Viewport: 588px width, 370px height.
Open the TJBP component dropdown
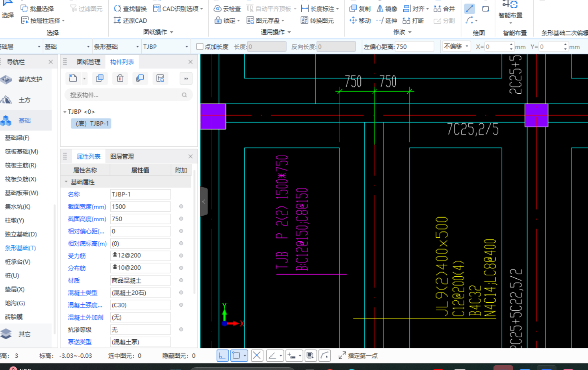165,46
